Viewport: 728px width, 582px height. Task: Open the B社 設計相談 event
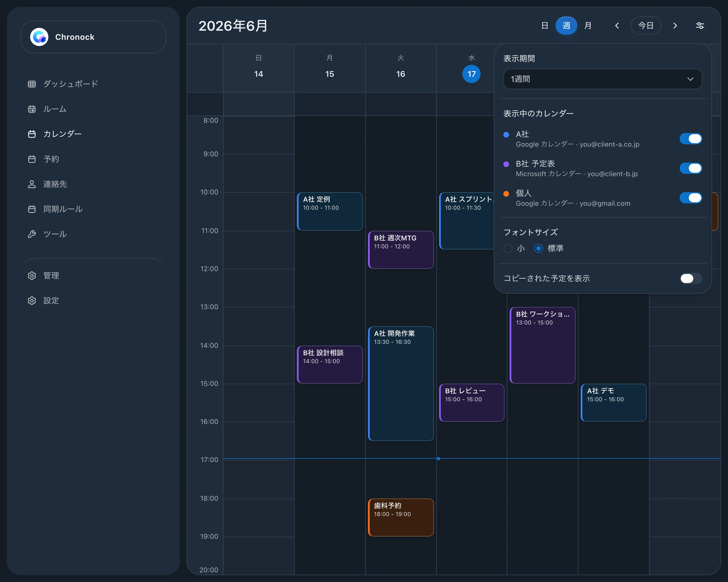pyautogui.click(x=329, y=365)
